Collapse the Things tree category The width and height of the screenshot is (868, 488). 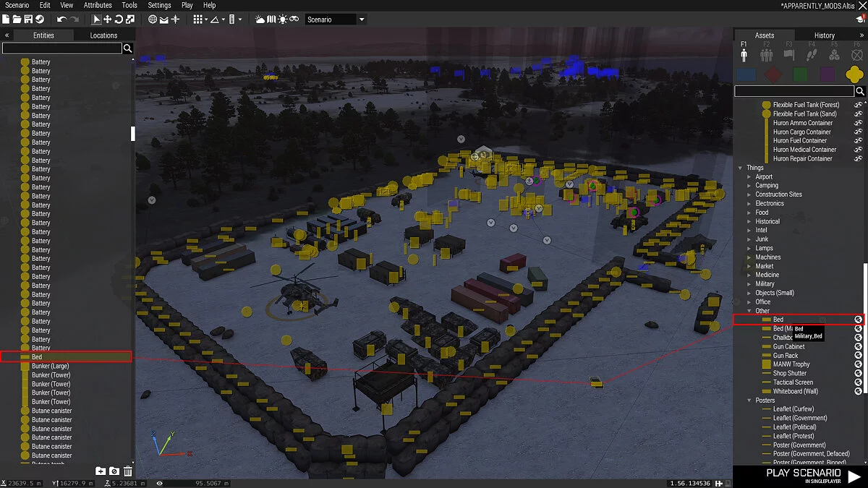[x=740, y=168]
